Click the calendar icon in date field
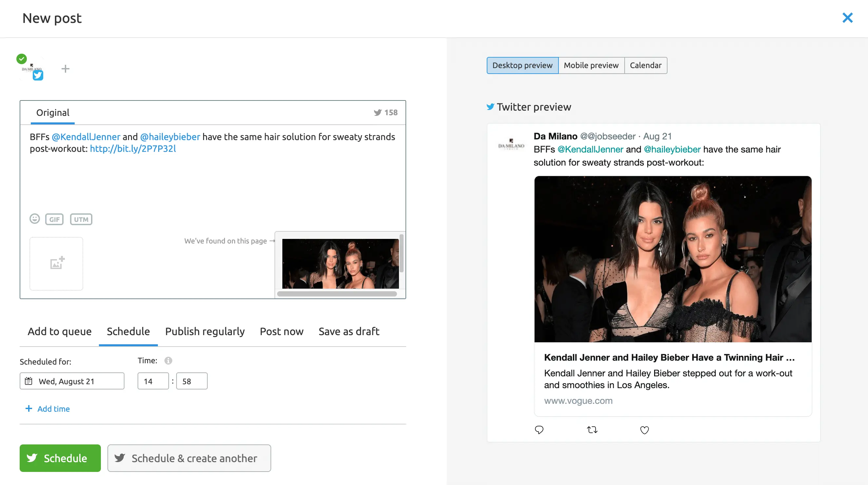868x485 pixels. click(x=28, y=381)
